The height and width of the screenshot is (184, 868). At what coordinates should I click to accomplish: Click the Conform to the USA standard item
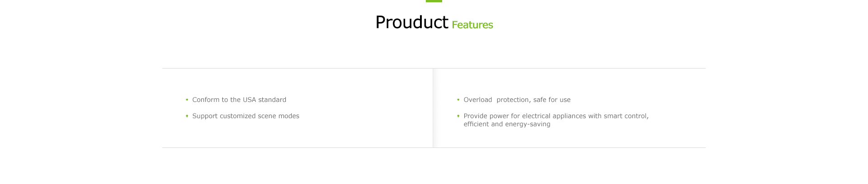pyautogui.click(x=239, y=100)
